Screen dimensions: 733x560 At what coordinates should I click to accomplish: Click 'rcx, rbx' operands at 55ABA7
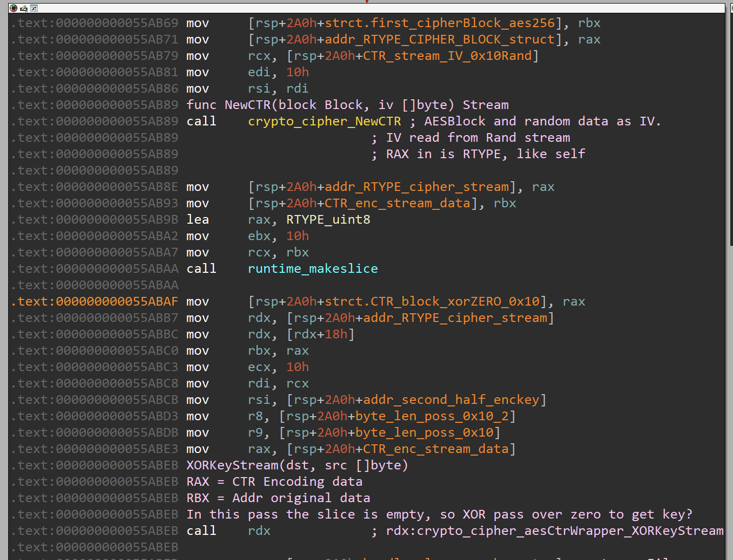coord(278,252)
